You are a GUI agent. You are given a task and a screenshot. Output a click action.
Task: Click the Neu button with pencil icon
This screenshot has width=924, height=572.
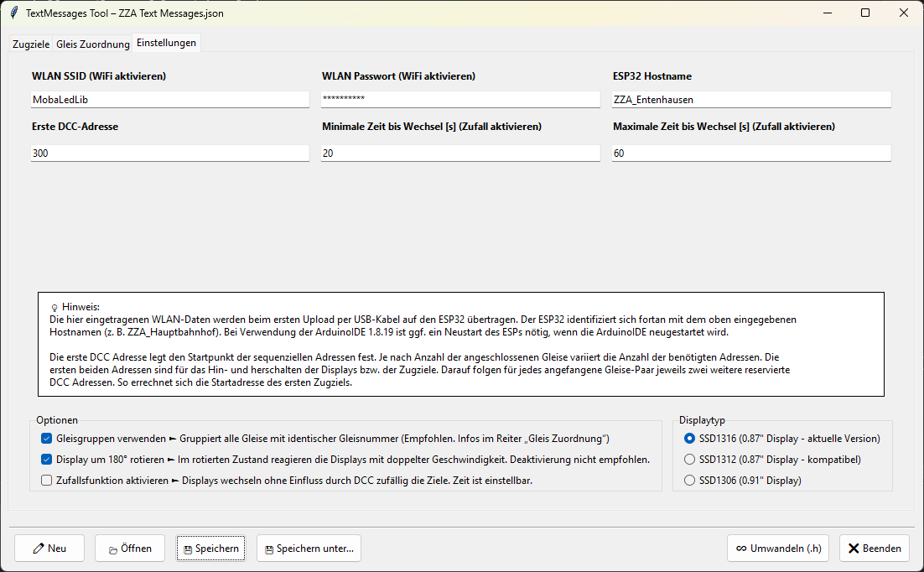point(49,549)
